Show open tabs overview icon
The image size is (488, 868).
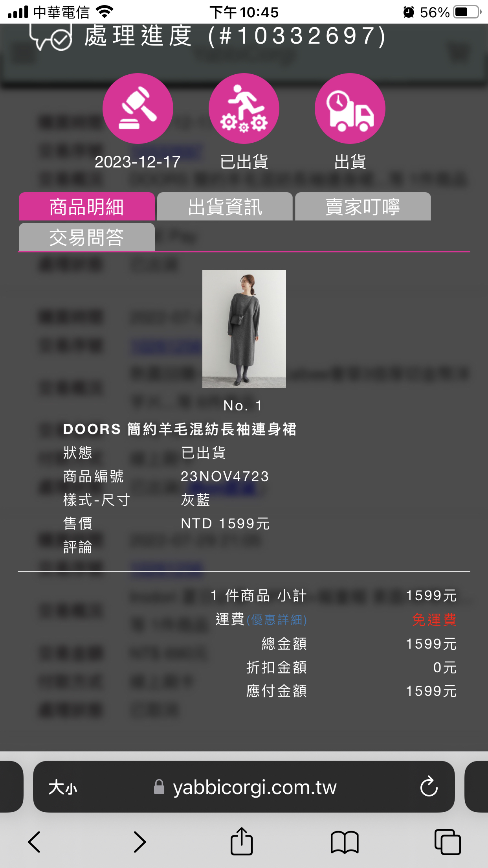pyautogui.click(x=448, y=842)
